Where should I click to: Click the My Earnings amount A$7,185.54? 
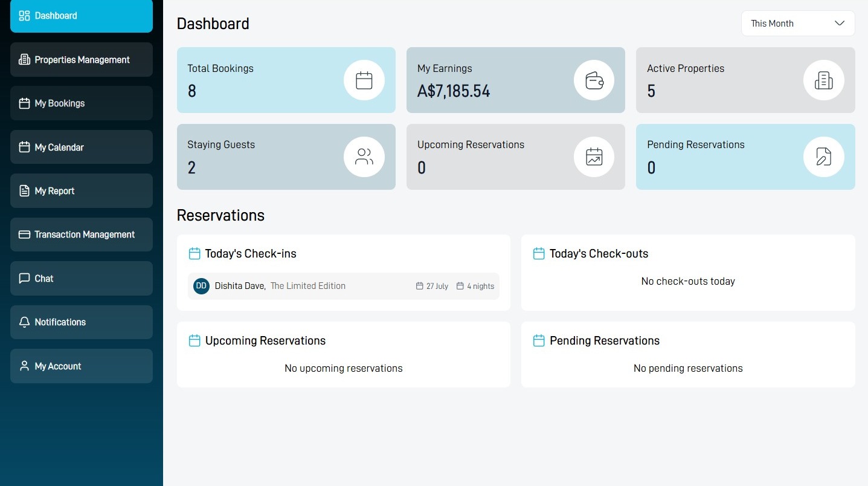click(x=454, y=91)
